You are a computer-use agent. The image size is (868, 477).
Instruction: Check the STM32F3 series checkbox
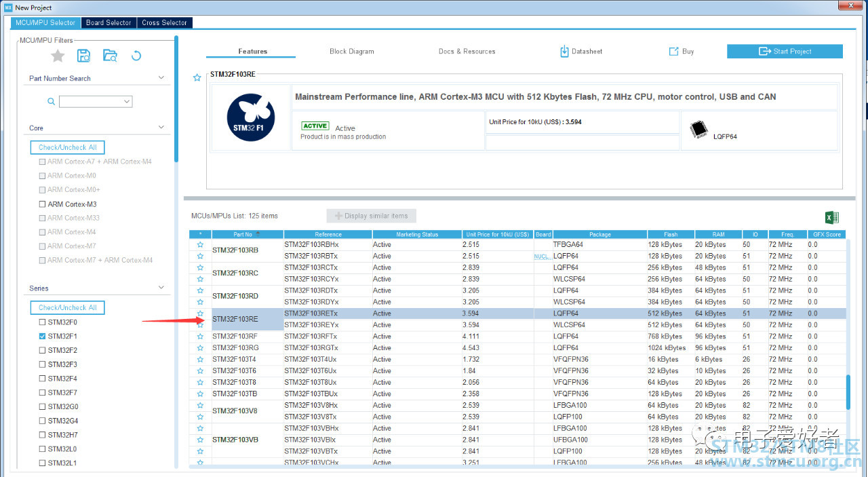[x=43, y=365]
